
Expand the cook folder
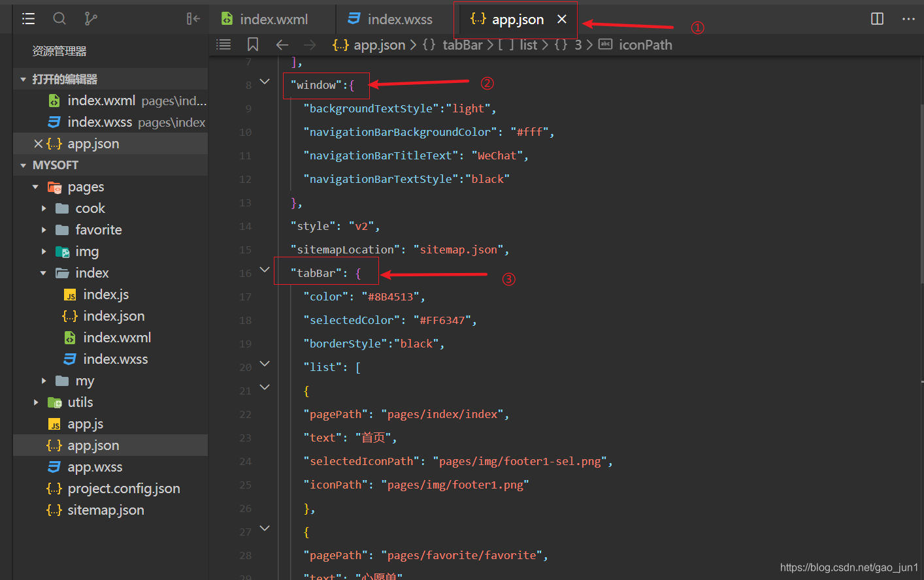click(x=44, y=208)
